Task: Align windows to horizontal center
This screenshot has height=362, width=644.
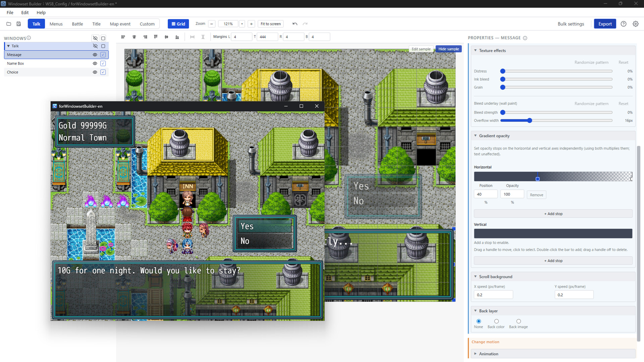Action: point(134,37)
